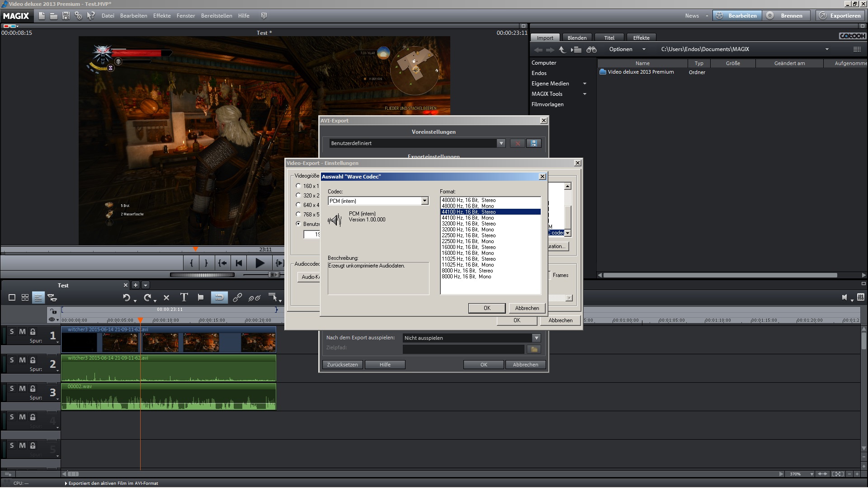
Task: Save export preset disk icon
Action: [533, 143]
